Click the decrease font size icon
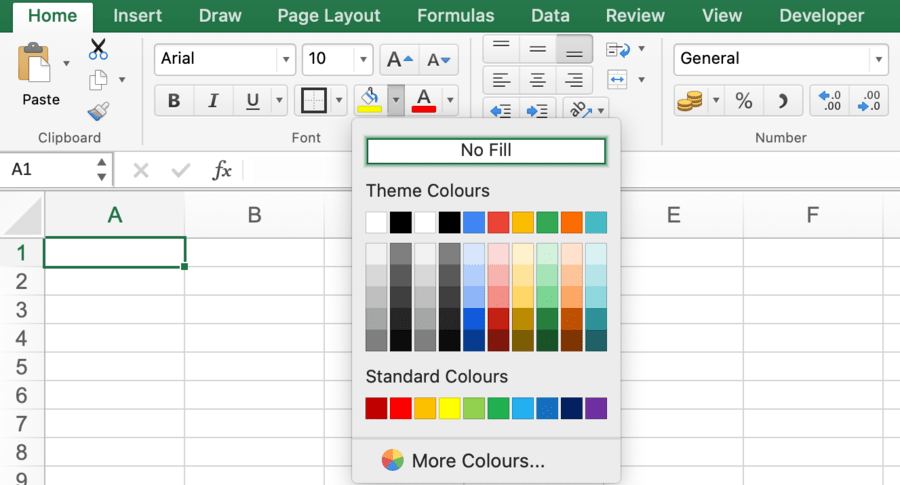This screenshot has height=485, width=900. click(x=438, y=59)
